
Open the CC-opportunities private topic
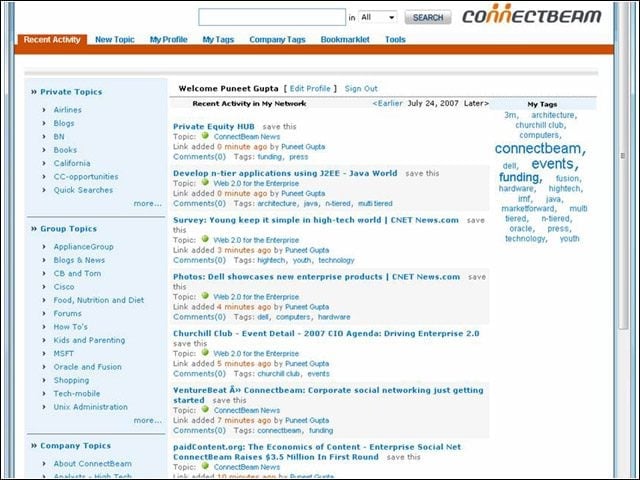(x=86, y=177)
